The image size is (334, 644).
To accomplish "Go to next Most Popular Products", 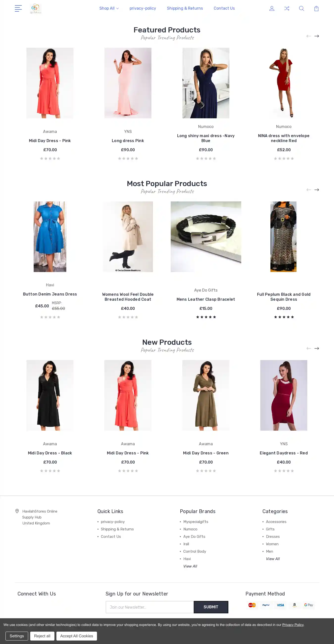I will pos(316,190).
